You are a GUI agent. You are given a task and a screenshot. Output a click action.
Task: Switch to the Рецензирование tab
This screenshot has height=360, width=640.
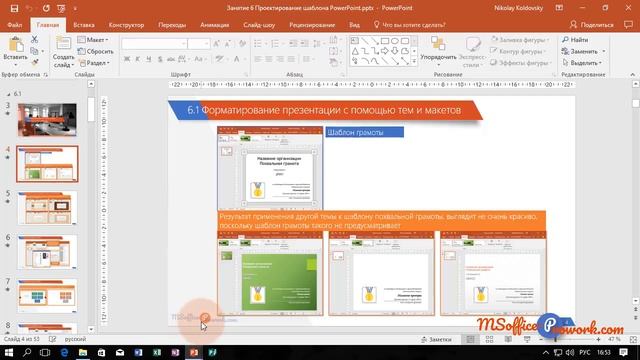pos(312,25)
